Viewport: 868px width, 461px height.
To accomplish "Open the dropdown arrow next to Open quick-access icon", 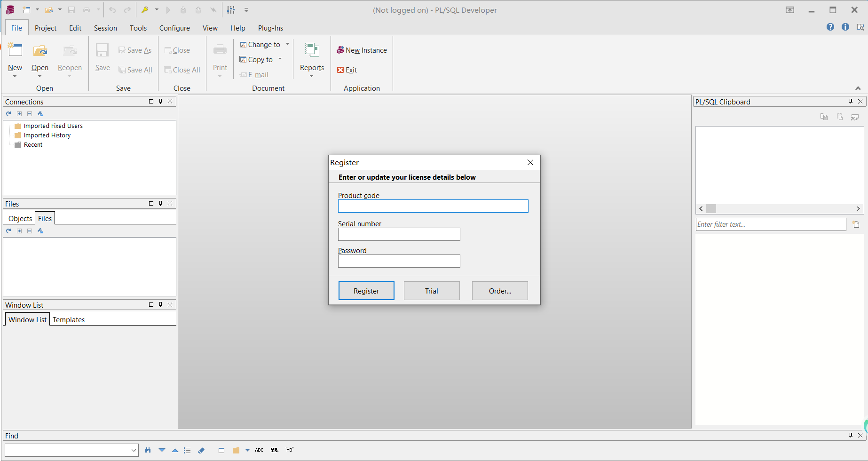I will click(x=60, y=10).
